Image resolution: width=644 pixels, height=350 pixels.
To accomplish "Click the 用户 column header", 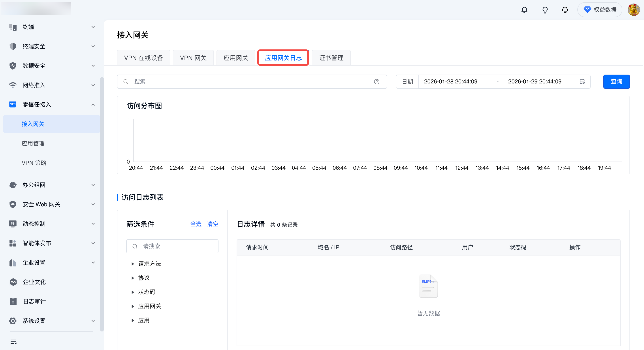I will click(x=467, y=248).
